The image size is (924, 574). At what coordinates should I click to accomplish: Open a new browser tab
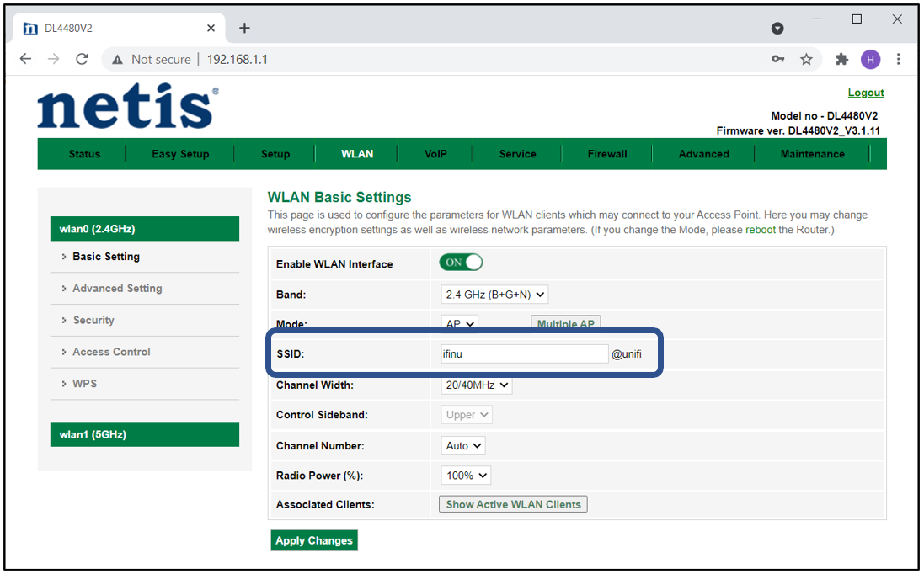click(244, 28)
